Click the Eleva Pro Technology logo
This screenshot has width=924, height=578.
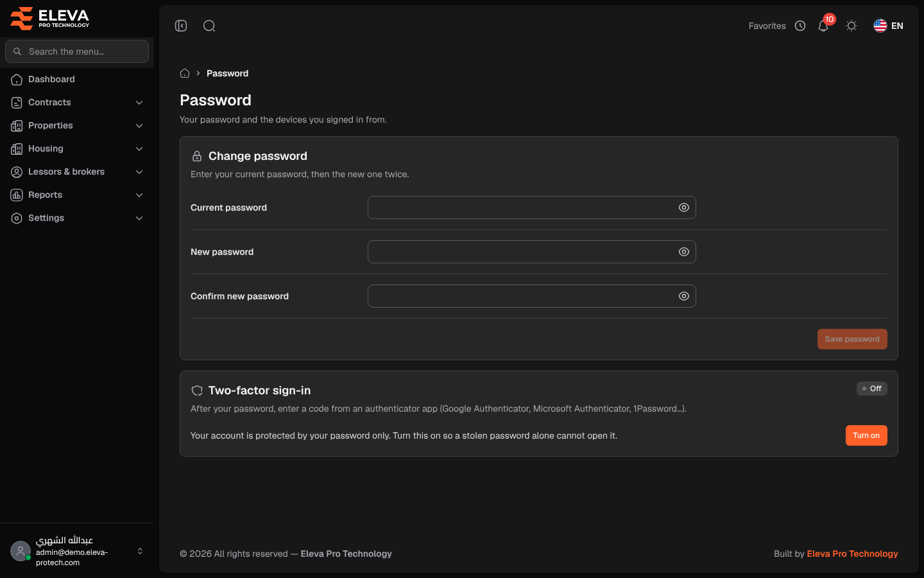(x=50, y=18)
